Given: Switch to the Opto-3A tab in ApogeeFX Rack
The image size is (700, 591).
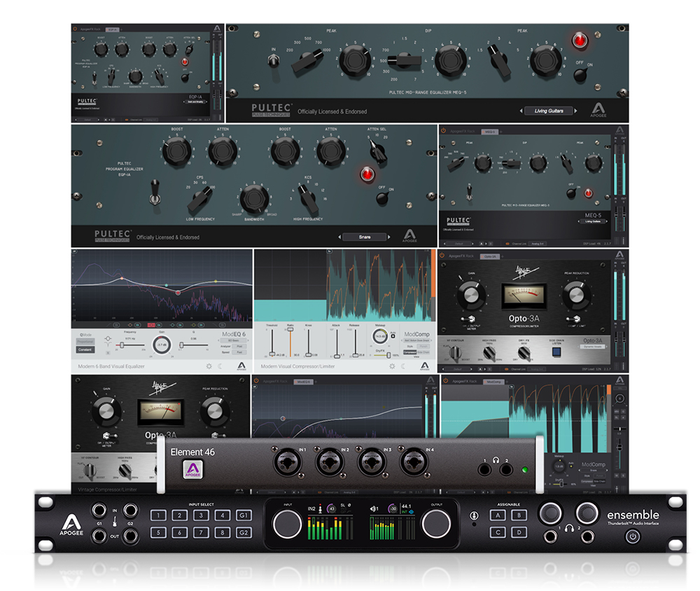Looking at the screenshot, I should 490,256.
